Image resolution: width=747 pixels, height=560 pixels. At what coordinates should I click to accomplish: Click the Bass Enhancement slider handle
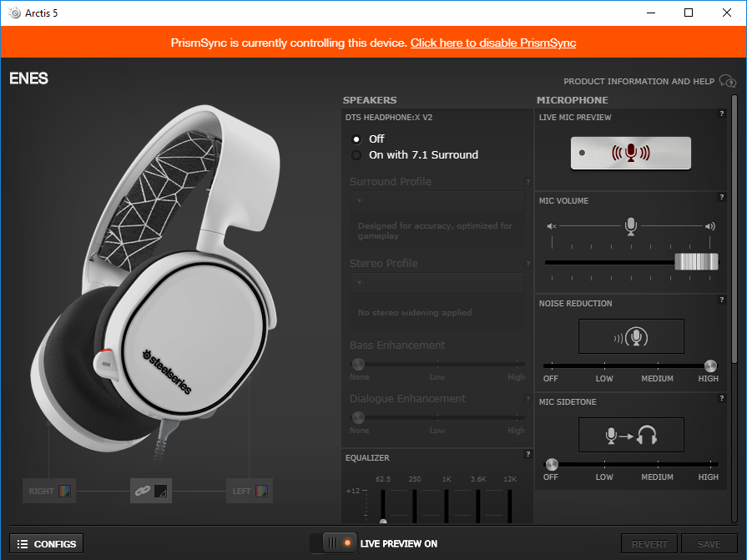pyautogui.click(x=358, y=364)
